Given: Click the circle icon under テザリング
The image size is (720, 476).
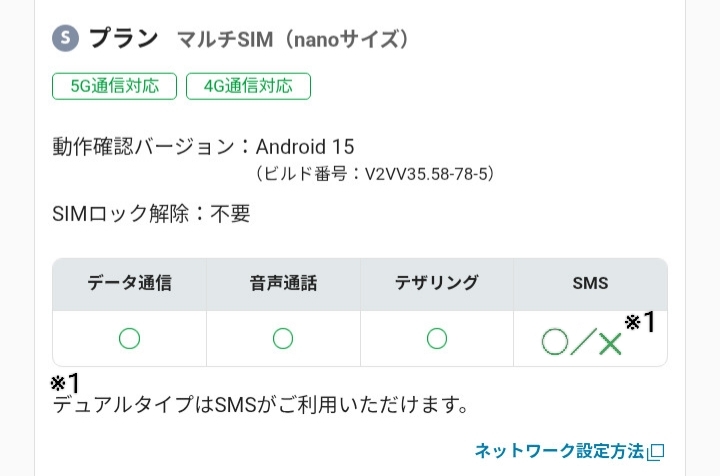Looking at the screenshot, I should (x=437, y=339).
